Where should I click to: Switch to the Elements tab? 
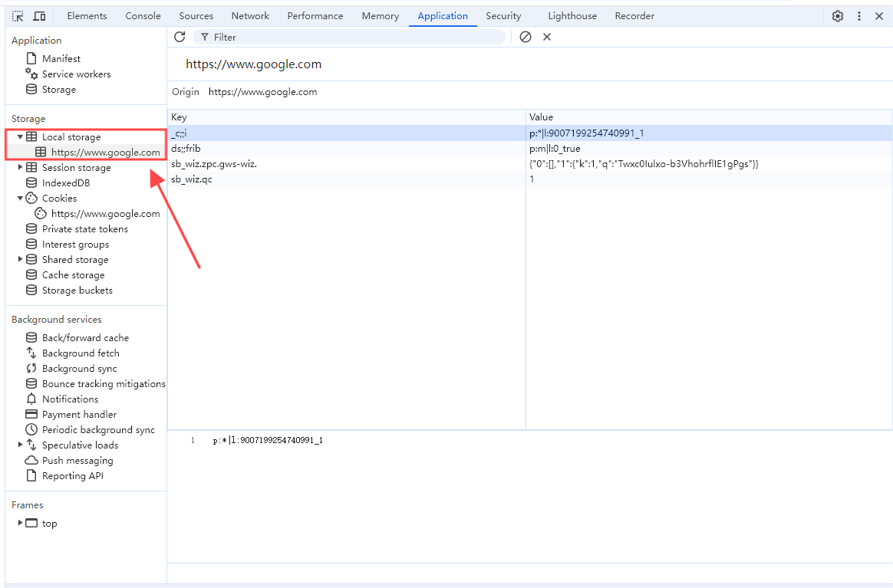pos(87,16)
